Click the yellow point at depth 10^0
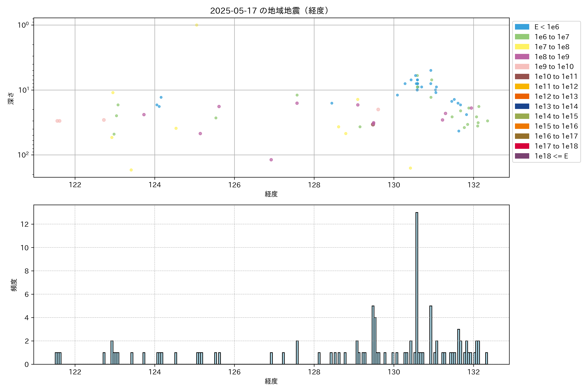The height and width of the screenshot is (392, 588). (x=197, y=25)
